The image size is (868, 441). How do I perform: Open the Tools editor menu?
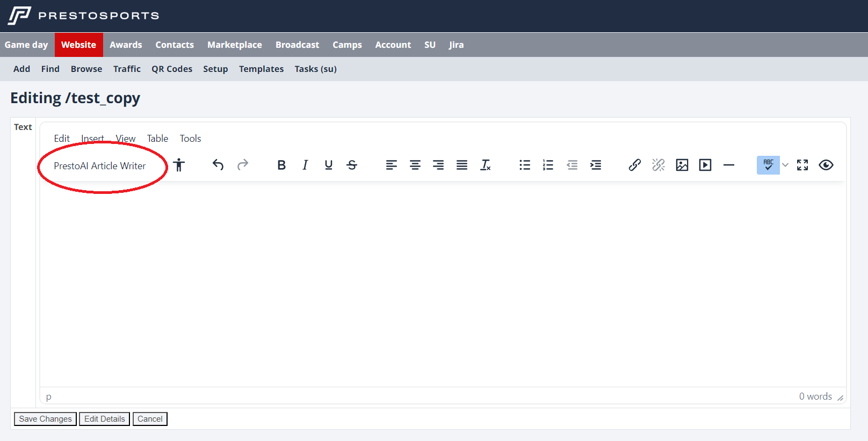[x=190, y=139]
